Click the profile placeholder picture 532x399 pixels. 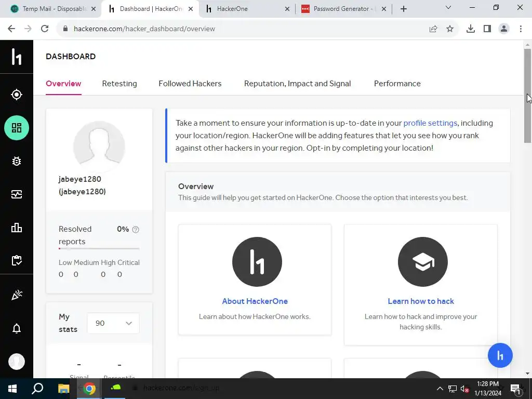coord(99,147)
